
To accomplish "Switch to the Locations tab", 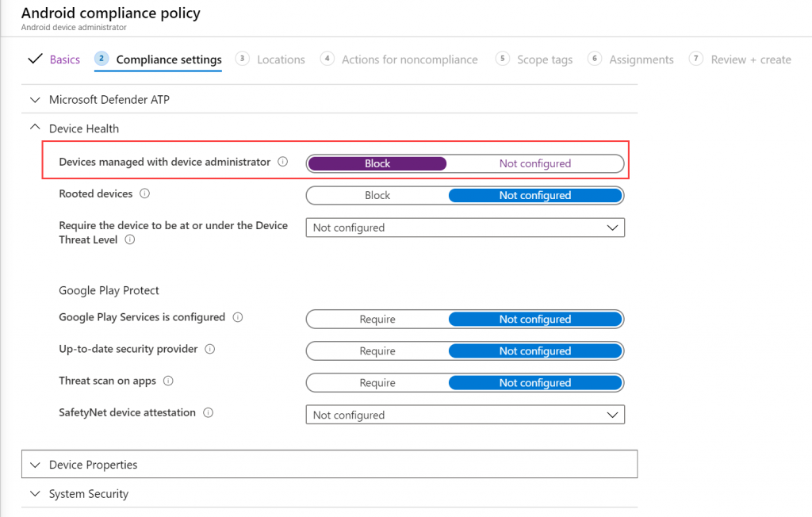I will [x=279, y=59].
